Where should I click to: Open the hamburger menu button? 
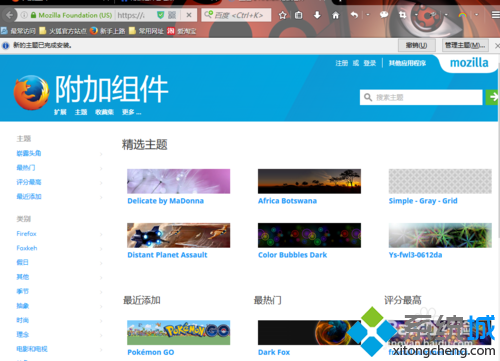(496, 15)
